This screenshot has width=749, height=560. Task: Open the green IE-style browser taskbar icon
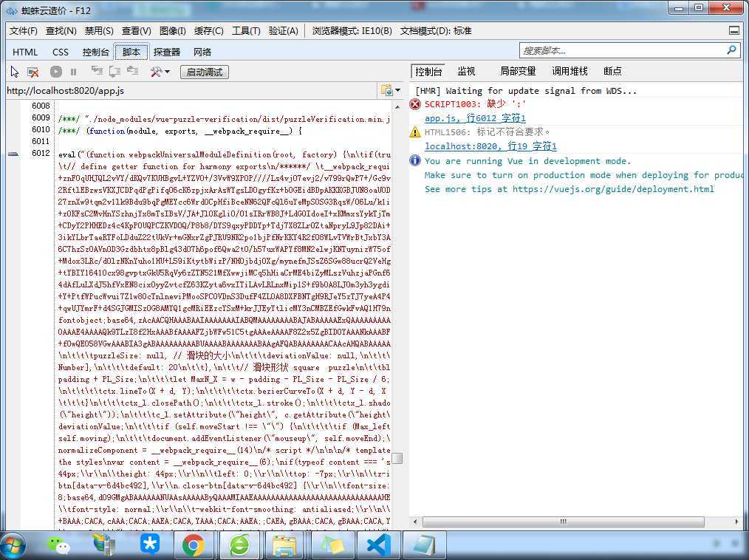[239, 545]
